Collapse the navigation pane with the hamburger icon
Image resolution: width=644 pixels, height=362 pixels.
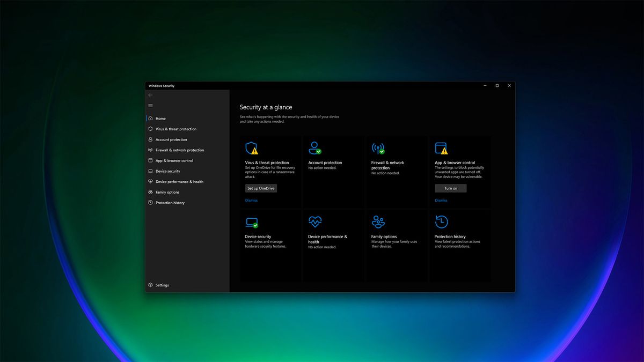tap(150, 105)
